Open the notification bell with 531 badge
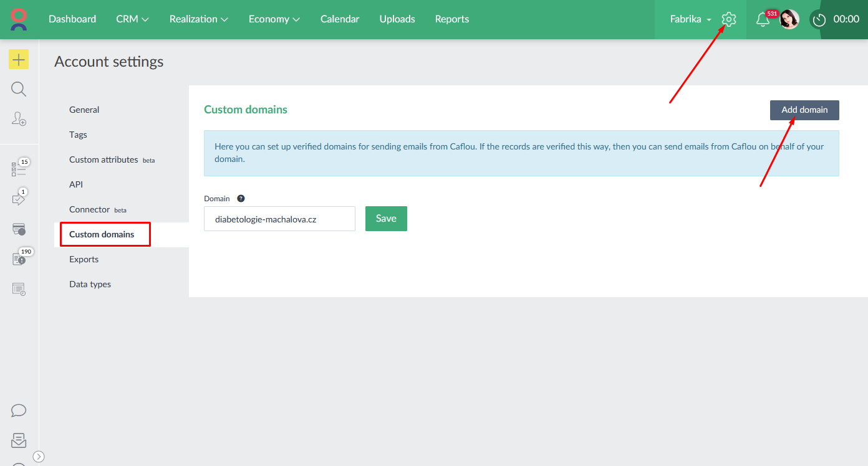The image size is (868, 466). [x=762, y=19]
